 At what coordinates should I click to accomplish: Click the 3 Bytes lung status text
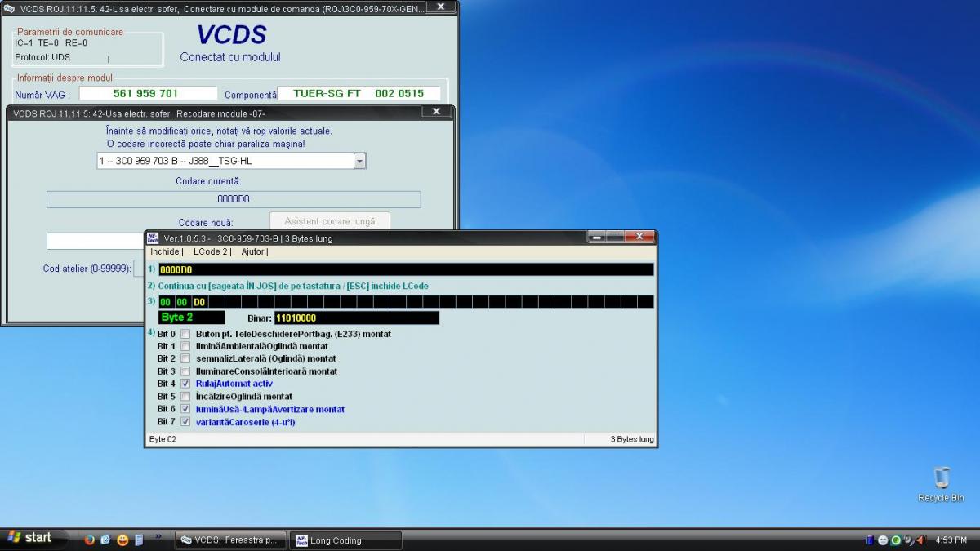tap(632, 439)
